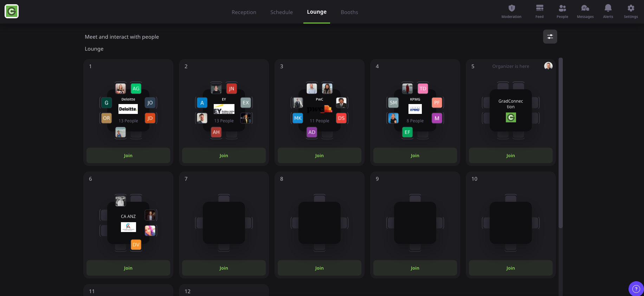Join table 3 PwC

point(320,155)
